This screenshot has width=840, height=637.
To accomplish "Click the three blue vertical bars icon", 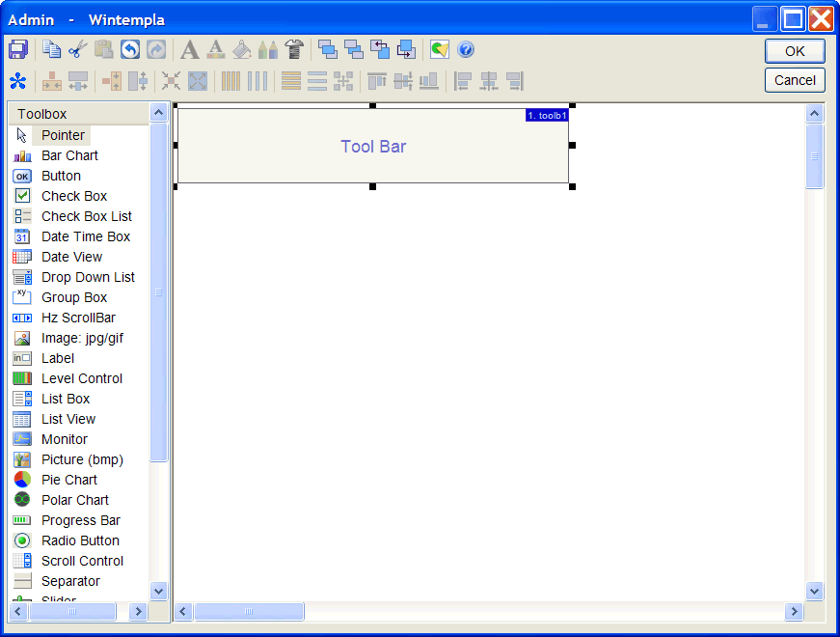I will coord(257,81).
